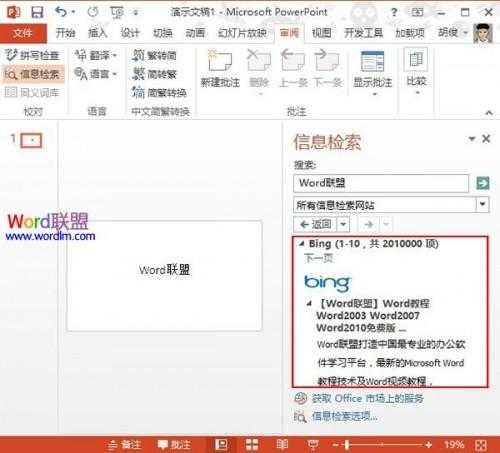The height and width of the screenshot is (453, 500).
Task: Switch to the Home (开始) tab
Action: click(65, 33)
